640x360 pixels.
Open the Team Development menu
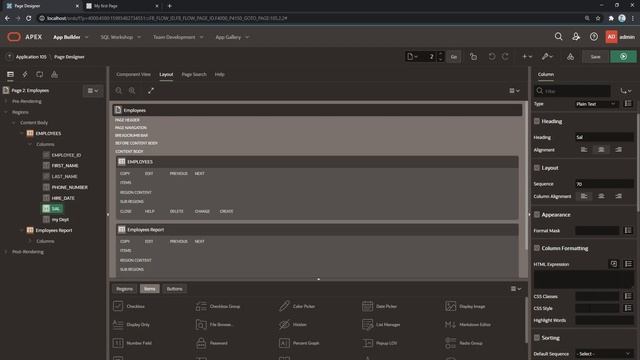(178, 37)
